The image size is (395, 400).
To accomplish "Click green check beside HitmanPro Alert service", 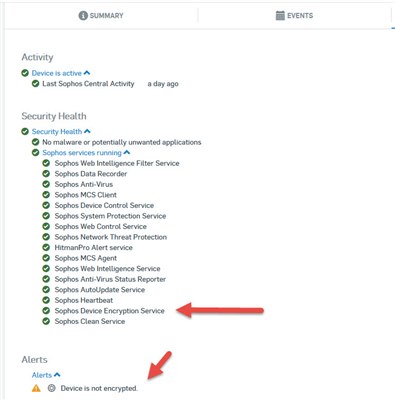I will click(46, 247).
